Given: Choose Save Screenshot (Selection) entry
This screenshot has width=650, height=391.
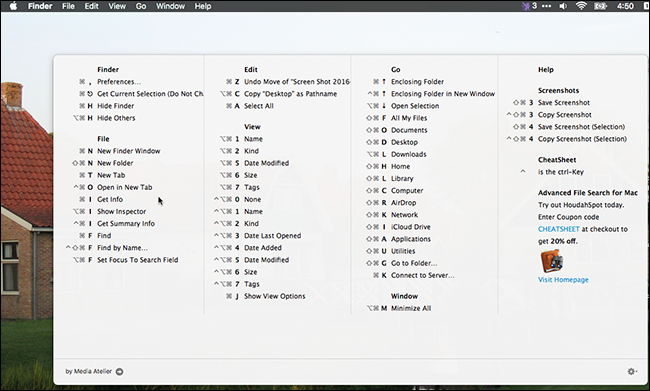Looking at the screenshot, I should point(581,126).
